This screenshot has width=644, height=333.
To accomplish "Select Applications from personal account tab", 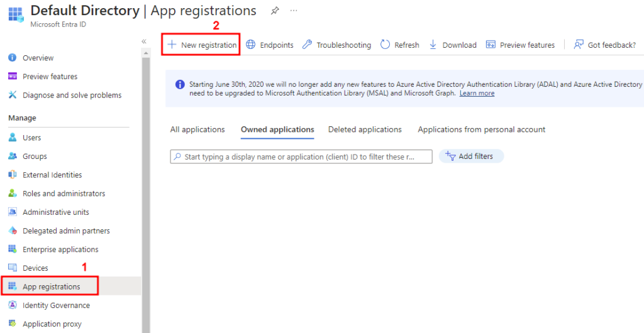I will [481, 129].
